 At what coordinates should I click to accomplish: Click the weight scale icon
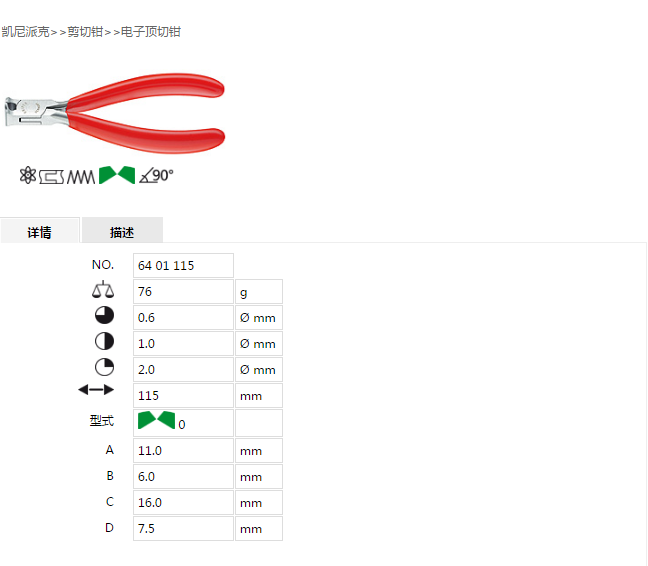[x=103, y=290]
